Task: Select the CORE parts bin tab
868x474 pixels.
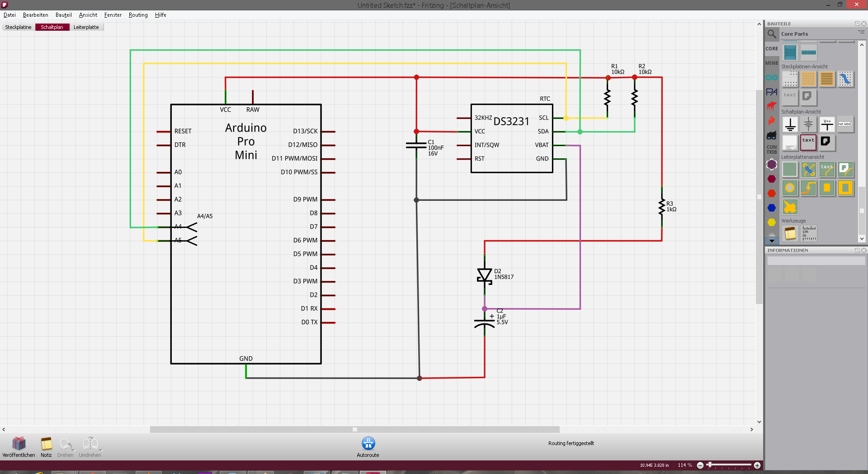Action: coord(772,48)
